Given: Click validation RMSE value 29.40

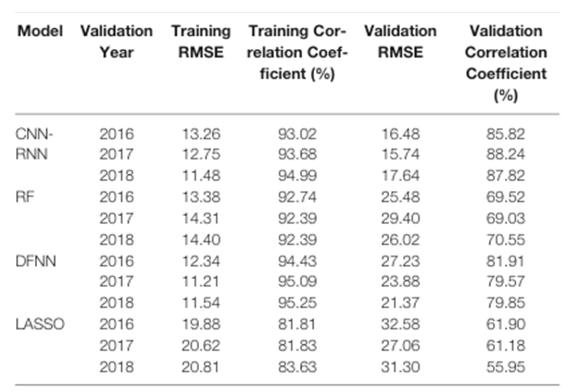Looking at the screenshot, I should click(x=400, y=218).
